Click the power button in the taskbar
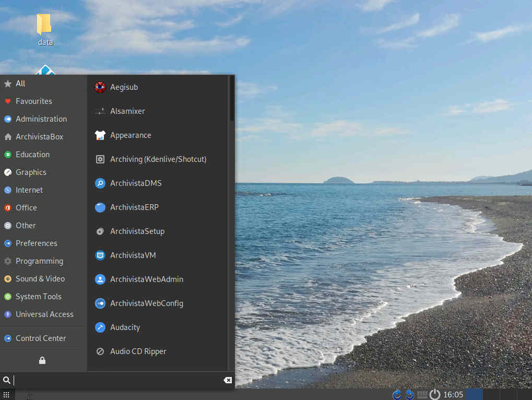 pyautogui.click(x=434, y=394)
